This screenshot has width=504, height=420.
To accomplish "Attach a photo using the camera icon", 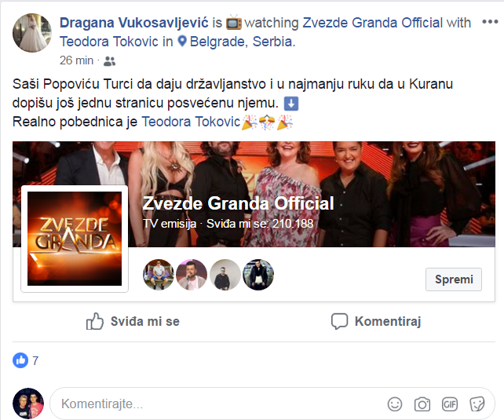I will (x=422, y=404).
